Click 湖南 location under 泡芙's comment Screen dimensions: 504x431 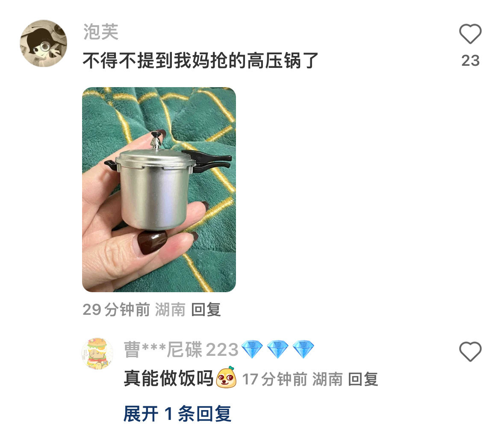tap(171, 310)
